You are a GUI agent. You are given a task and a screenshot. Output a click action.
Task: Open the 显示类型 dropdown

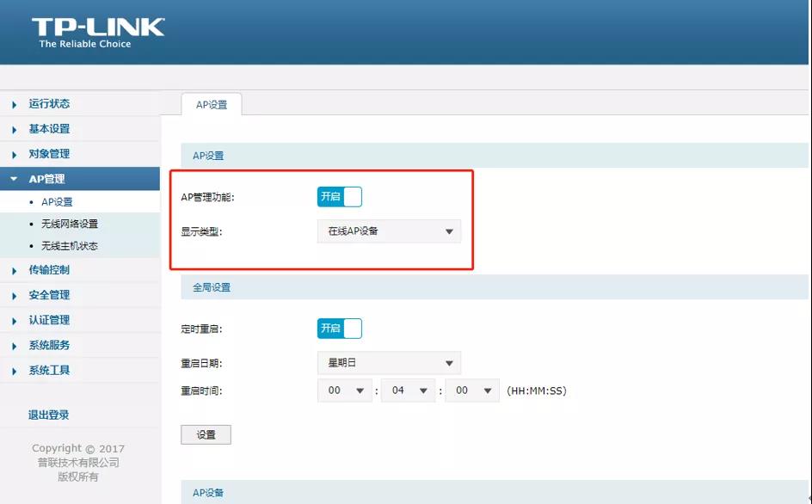389,231
